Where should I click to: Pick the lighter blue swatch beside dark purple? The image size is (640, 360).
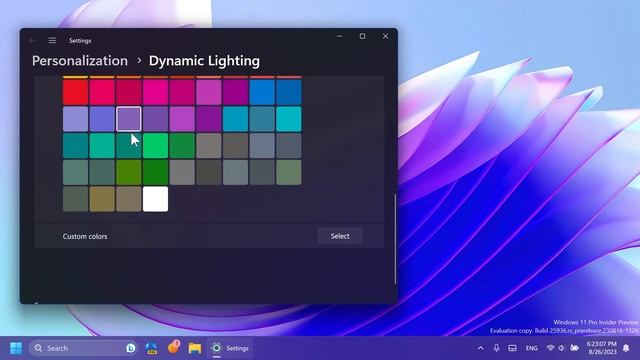click(262, 92)
